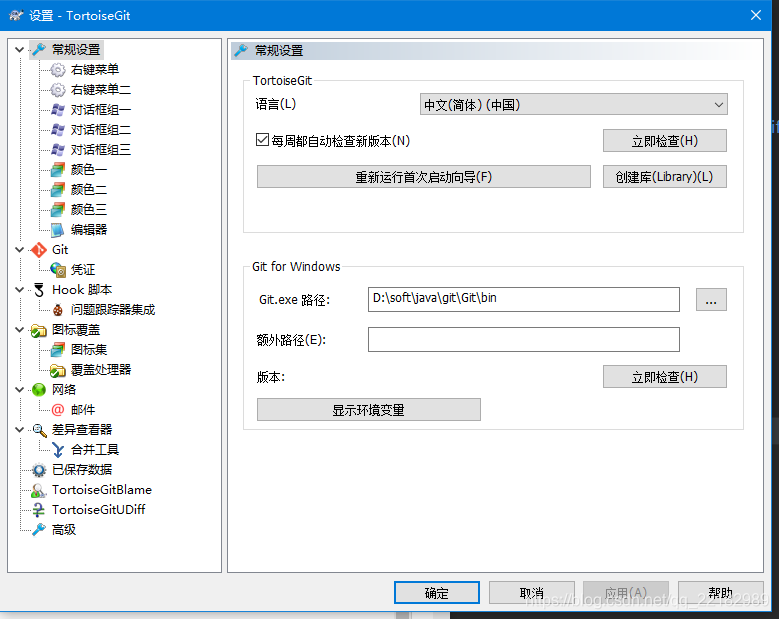779x619 pixels.
Task: Select 右键菜单 settings page
Action: pyautogui.click(x=95, y=70)
